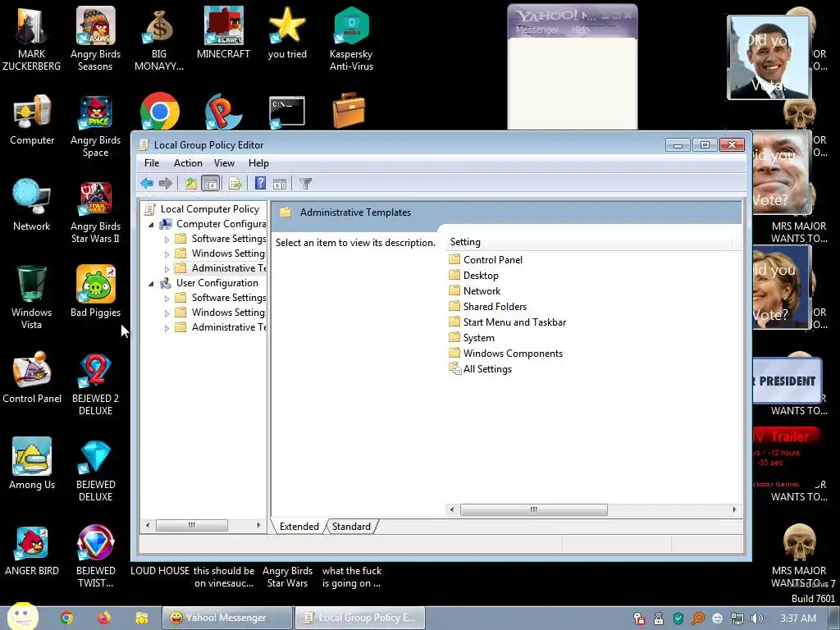
Task: Select the Network desktop icon
Action: point(32,205)
